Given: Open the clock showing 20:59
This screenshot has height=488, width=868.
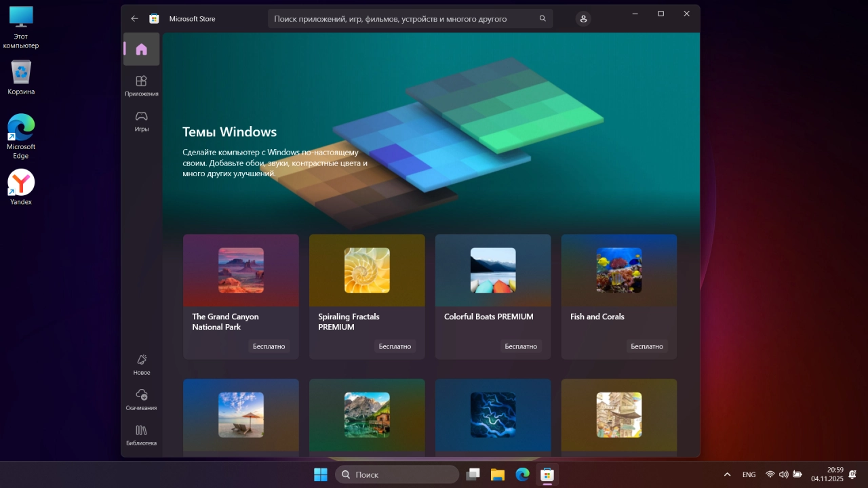Looking at the screenshot, I should point(827,474).
